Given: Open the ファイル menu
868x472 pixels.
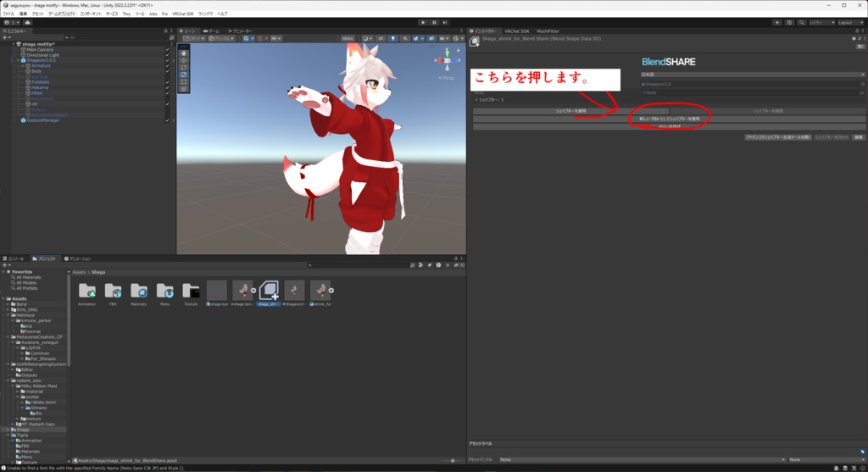Looking at the screenshot, I should pos(8,14).
